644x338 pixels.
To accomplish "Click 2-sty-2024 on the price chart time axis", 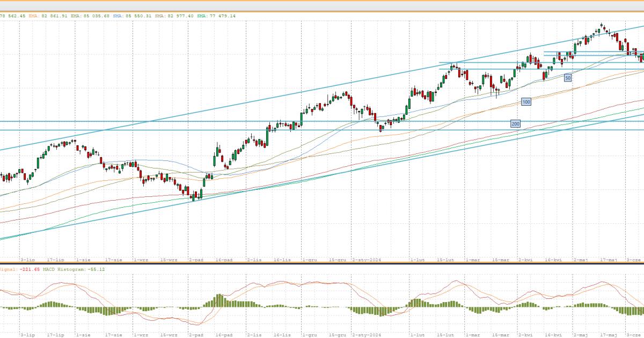I will [367, 260].
